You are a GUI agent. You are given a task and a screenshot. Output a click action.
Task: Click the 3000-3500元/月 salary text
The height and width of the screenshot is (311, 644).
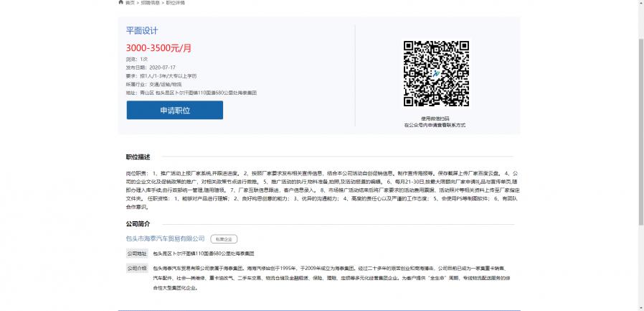pos(158,48)
